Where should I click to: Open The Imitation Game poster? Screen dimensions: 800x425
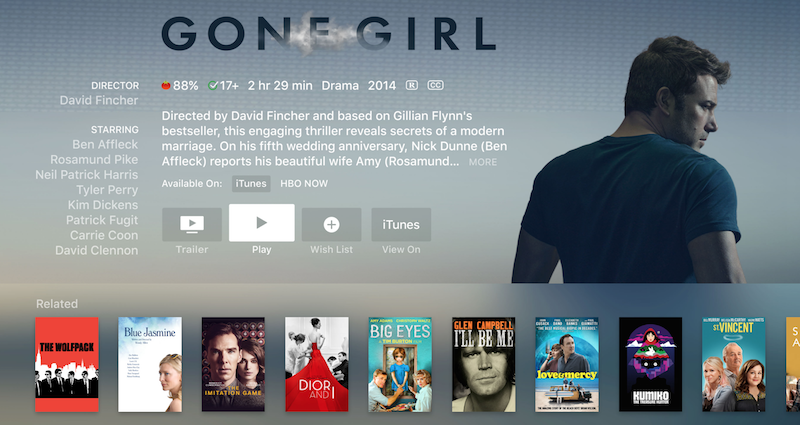[233, 364]
